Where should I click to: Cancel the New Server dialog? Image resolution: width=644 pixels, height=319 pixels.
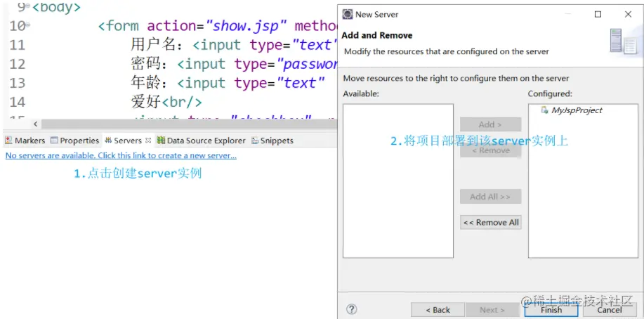(610, 310)
